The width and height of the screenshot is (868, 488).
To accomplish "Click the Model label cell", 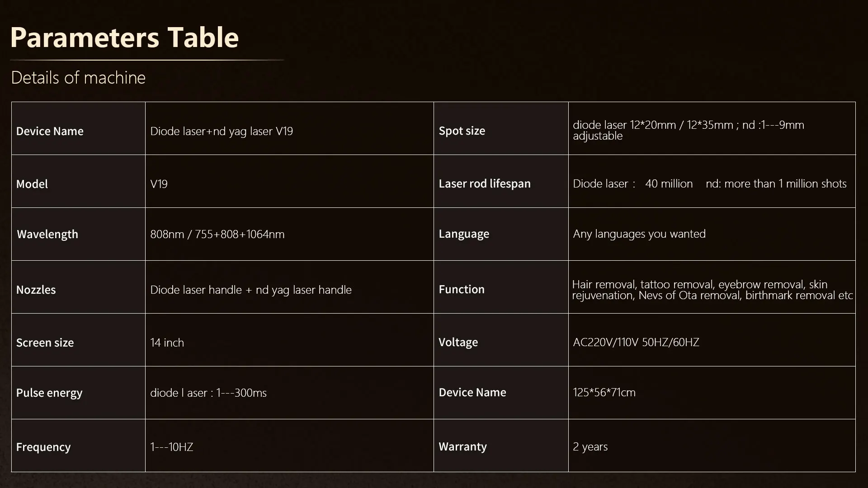I will tap(32, 184).
